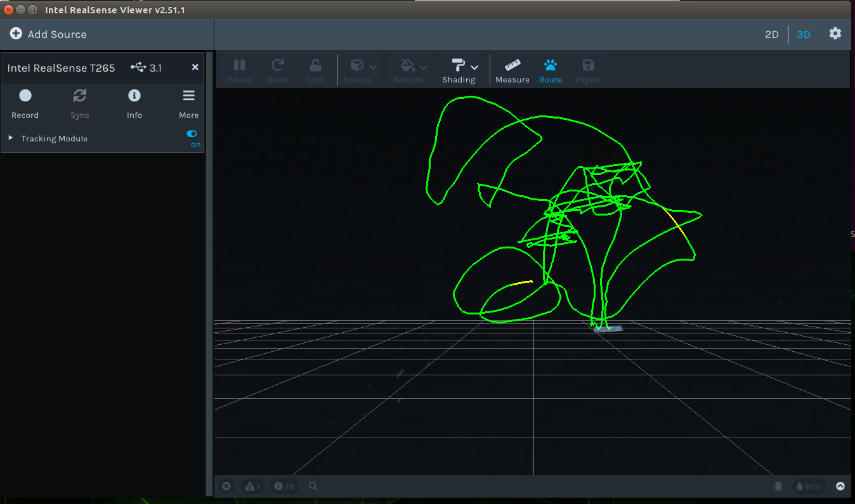The height and width of the screenshot is (504, 855).
Task: Click the Add Source plus icon
Action: tap(16, 34)
